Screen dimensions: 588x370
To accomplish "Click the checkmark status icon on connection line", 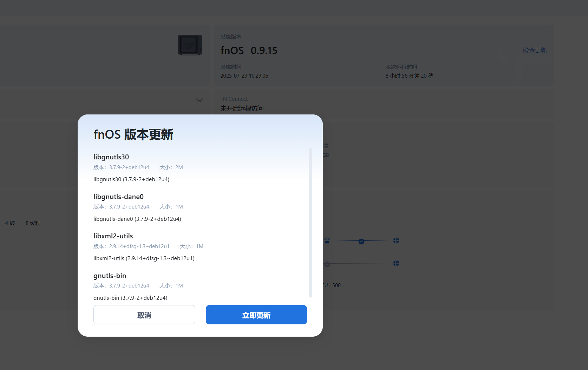I will (x=361, y=242).
